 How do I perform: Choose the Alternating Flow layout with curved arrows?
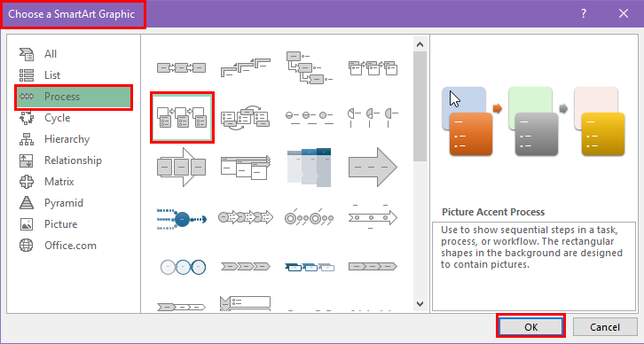pos(245,117)
